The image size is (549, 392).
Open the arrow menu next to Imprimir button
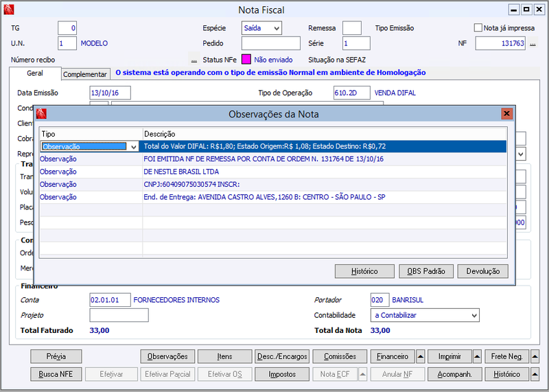477,356
